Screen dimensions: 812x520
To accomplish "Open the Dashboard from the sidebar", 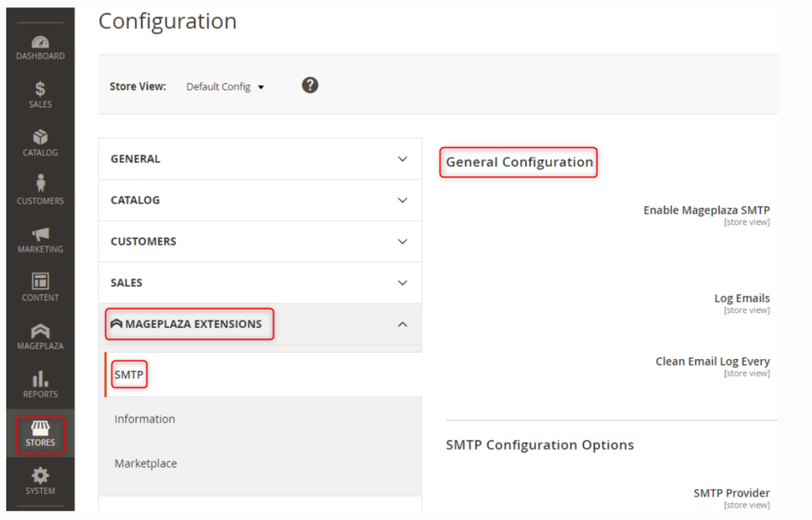I will tap(40, 46).
